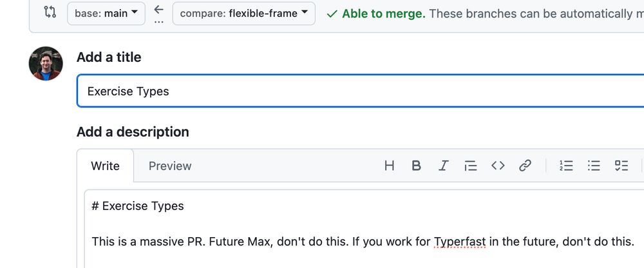Insert a numbered list
This screenshot has height=268, width=644.
point(566,166)
